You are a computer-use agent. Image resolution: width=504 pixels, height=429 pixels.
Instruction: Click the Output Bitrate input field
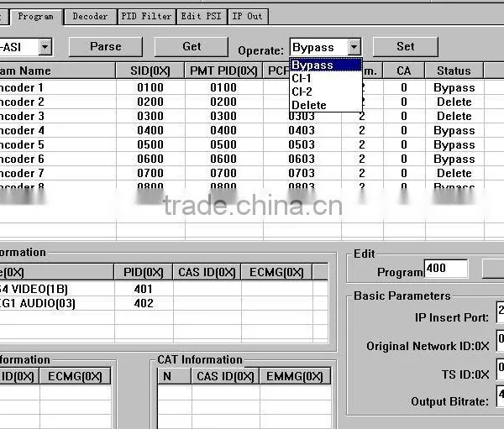[500, 395]
